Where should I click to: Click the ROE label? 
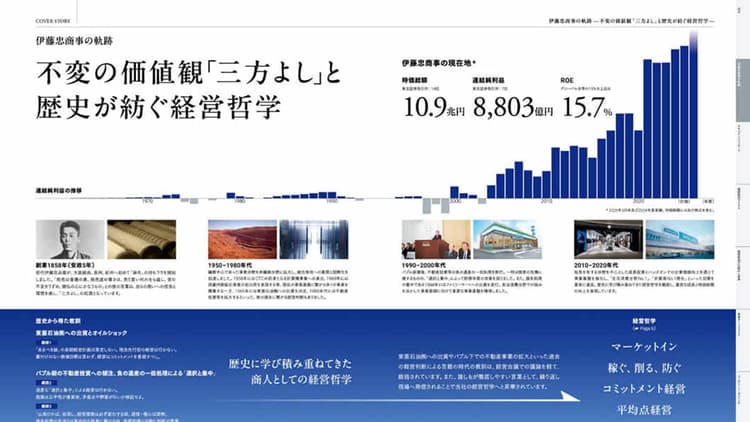(567, 80)
